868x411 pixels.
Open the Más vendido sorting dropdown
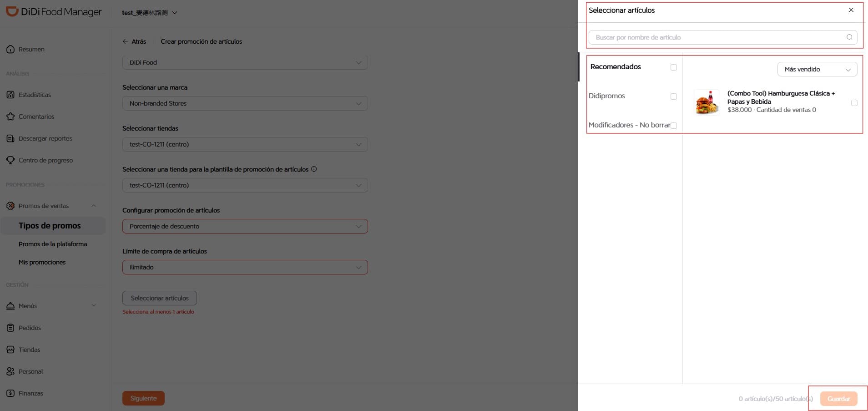[817, 69]
